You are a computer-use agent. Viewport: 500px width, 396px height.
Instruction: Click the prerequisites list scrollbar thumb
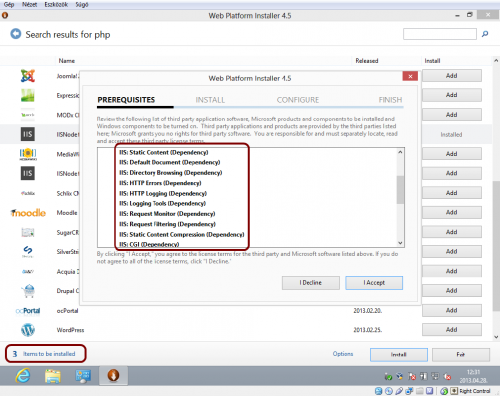[400, 189]
